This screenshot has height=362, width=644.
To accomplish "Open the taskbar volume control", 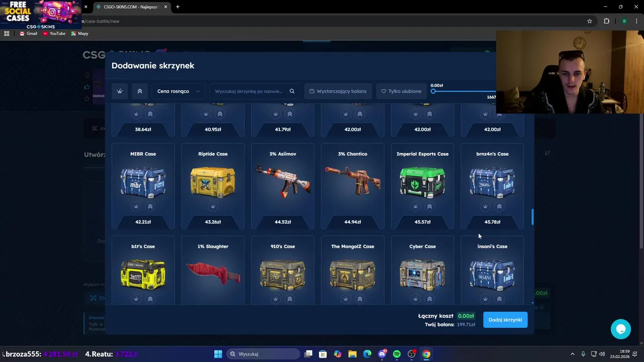I will coord(602,354).
